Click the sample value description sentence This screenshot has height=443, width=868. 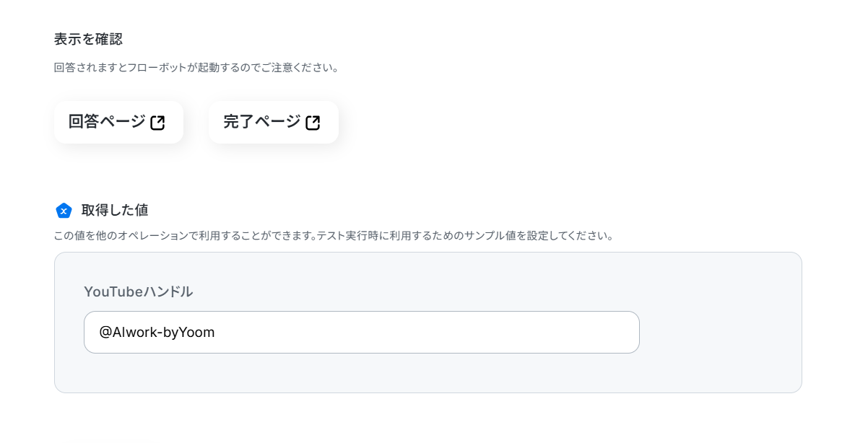[334, 236]
